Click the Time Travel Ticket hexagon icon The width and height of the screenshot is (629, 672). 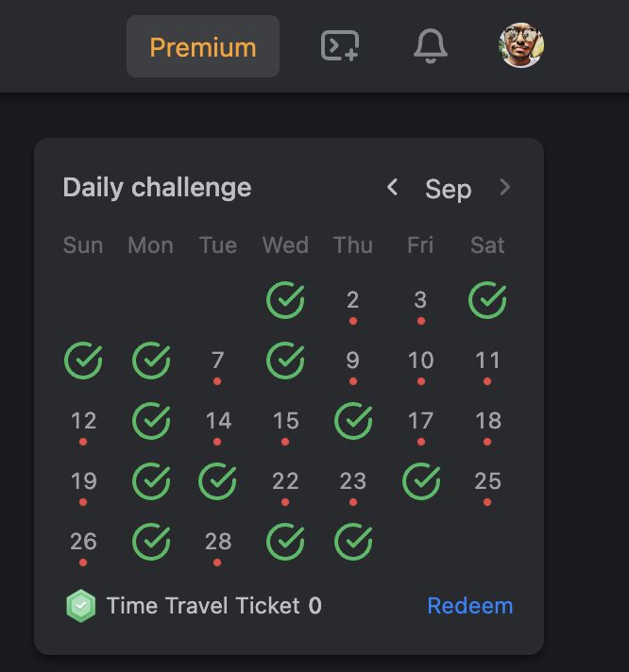click(81, 606)
